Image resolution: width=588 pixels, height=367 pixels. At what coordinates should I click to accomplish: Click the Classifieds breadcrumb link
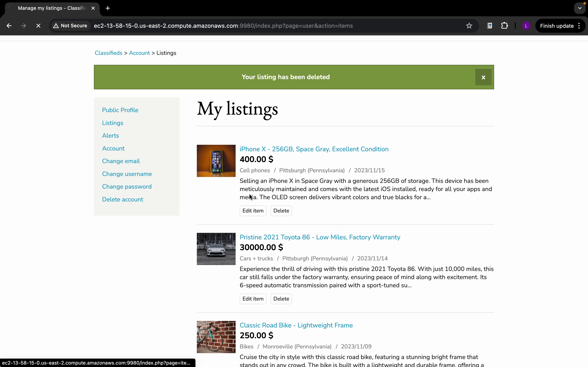(x=108, y=53)
